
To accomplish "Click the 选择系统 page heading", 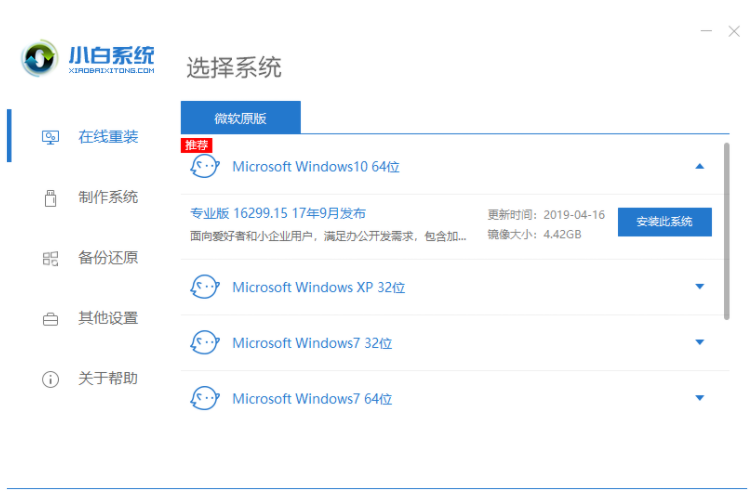I will tap(234, 68).
